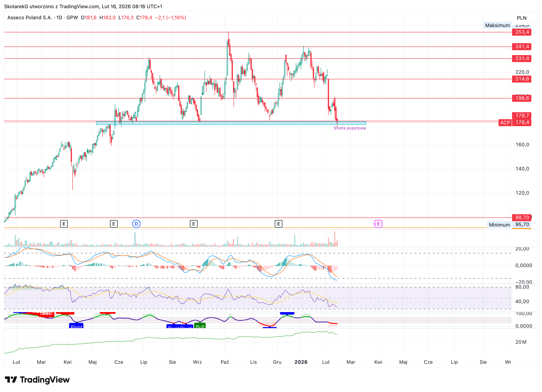Click the 160,0 price axis label

click(x=522, y=145)
